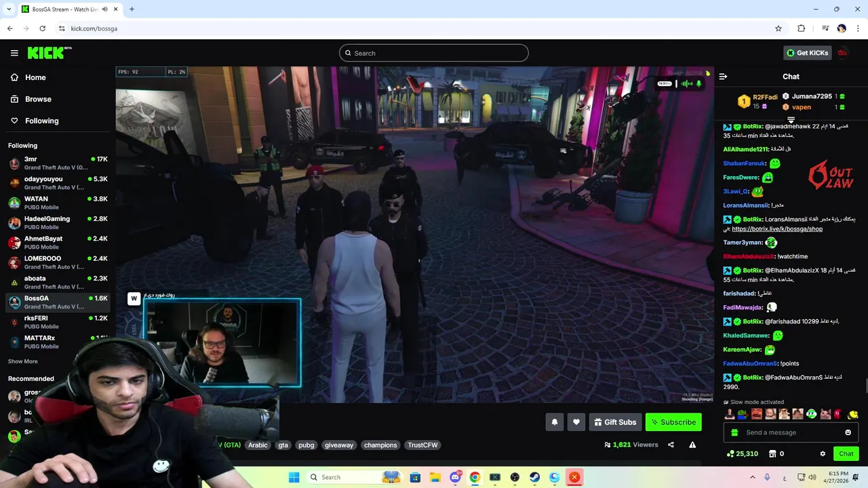The image size is (868, 488).
Task: Open HadeelGaming channel in sidebar
Action: pos(58,223)
